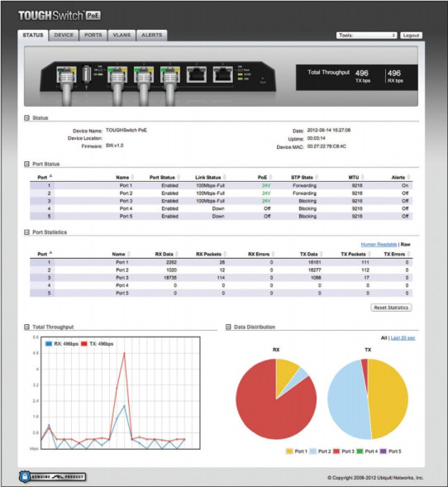
Task: Click the Port 3 red legend swatch
Action: pos(336,451)
